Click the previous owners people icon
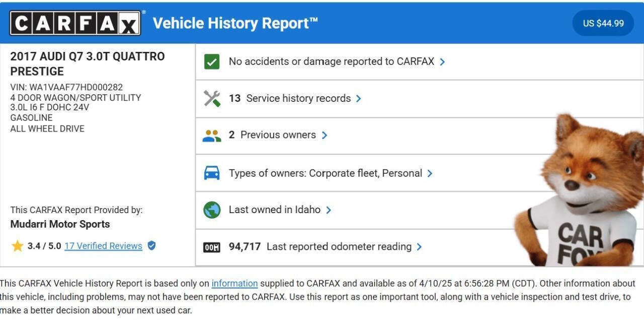The height and width of the screenshot is (332, 644). click(x=212, y=135)
